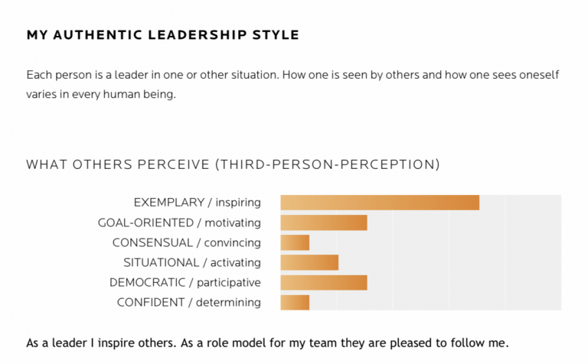Click the orange Exemplary bar
This screenshot has width=588, height=364.
(x=380, y=203)
